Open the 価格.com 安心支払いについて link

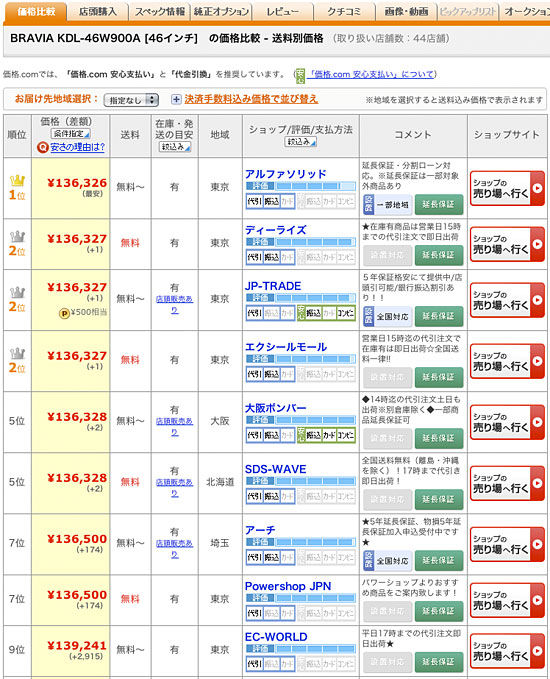372,74
